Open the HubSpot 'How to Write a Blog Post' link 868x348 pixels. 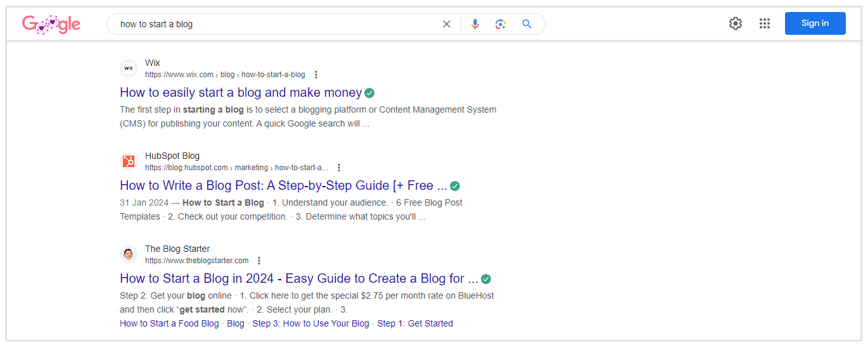point(283,185)
